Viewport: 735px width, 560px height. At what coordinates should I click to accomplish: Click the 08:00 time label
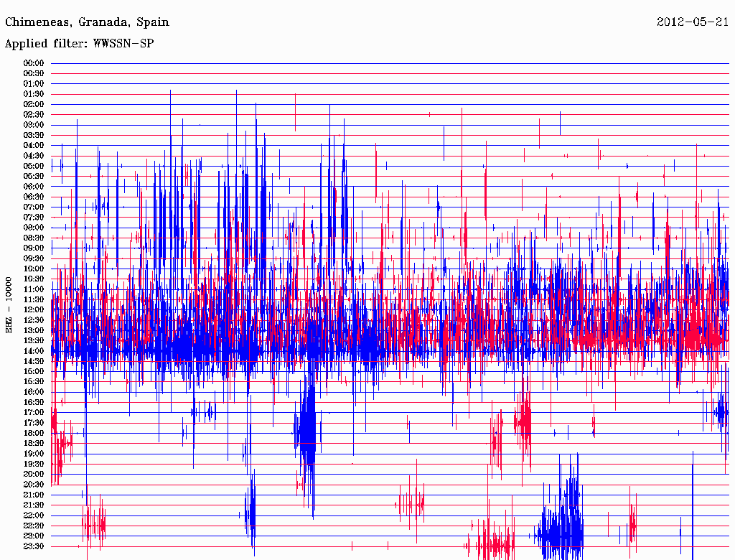34,228
